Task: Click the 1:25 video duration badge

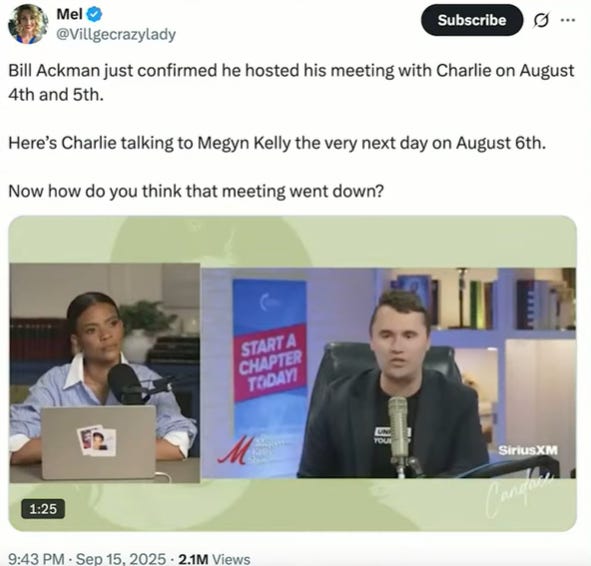Action: tap(43, 509)
